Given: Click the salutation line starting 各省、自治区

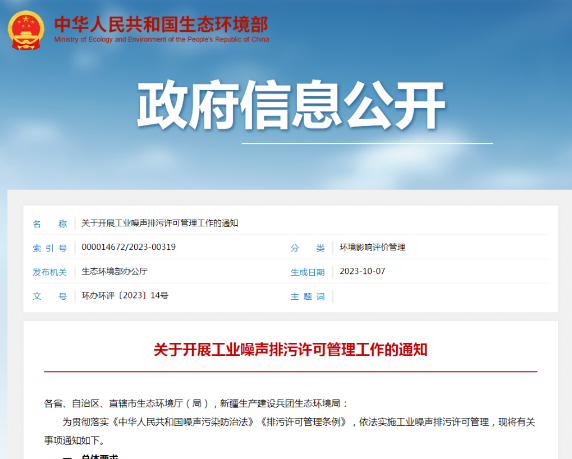Looking at the screenshot, I should pyautogui.click(x=196, y=404).
